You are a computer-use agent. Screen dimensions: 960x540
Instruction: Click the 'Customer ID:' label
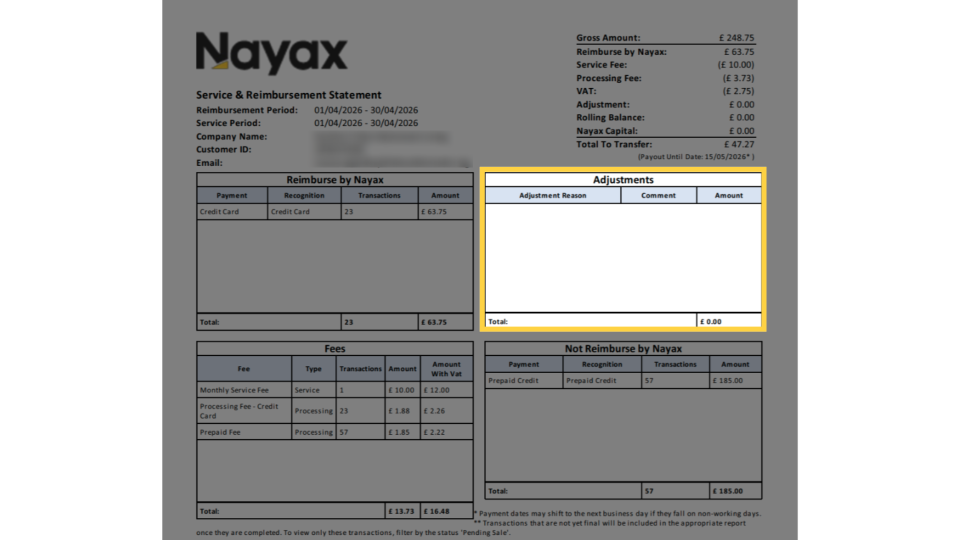tap(223, 149)
